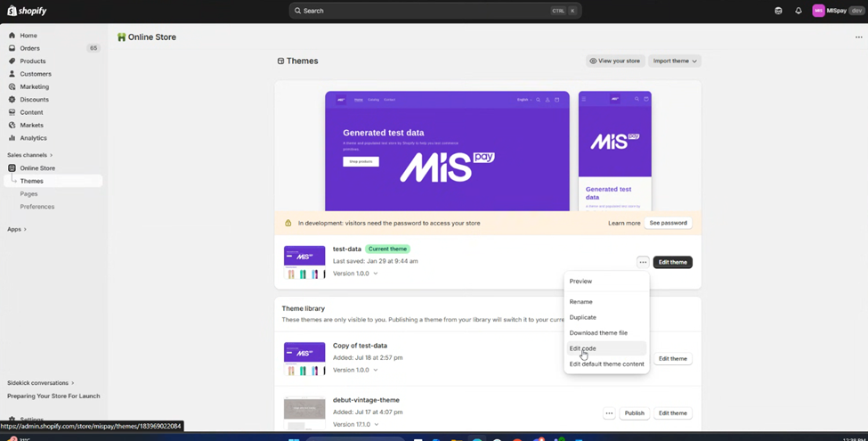Open three-dot menu for debut-vintage-theme
Viewport: 868px width, 441px height.
(609, 412)
